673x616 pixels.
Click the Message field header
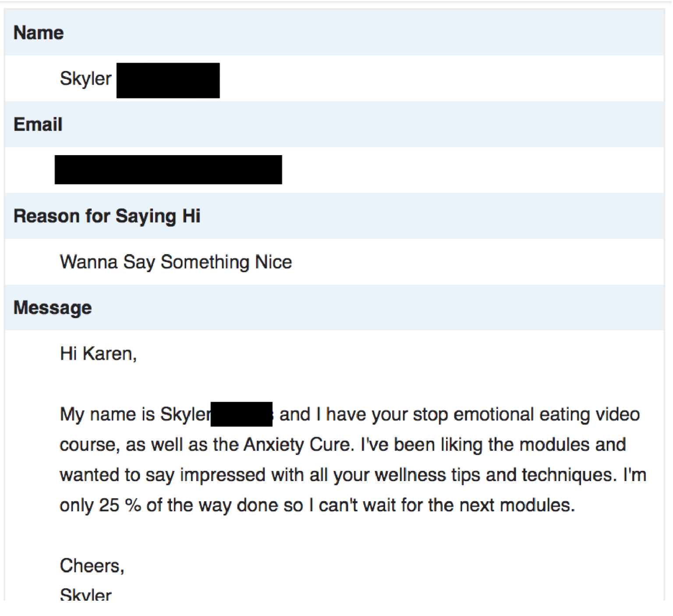tap(53, 308)
